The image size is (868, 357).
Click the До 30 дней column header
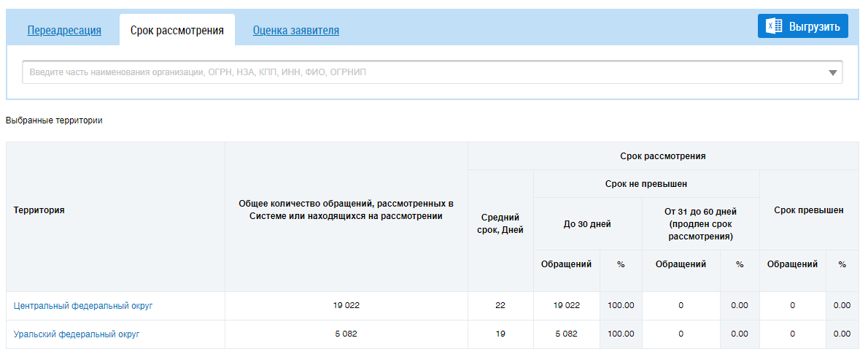587,224
